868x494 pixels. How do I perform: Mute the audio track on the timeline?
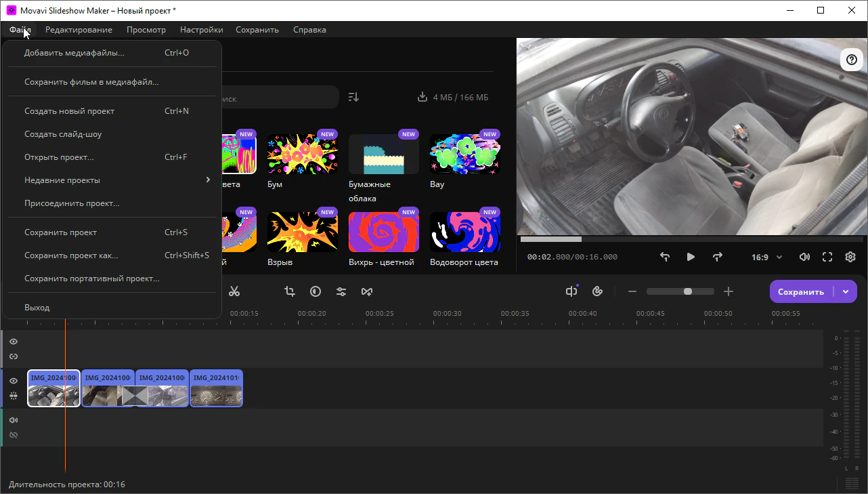click(x=14, y=420)
